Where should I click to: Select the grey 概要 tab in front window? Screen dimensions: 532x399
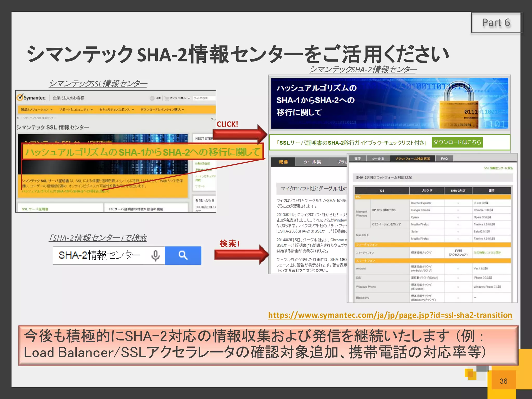point(358,158)
